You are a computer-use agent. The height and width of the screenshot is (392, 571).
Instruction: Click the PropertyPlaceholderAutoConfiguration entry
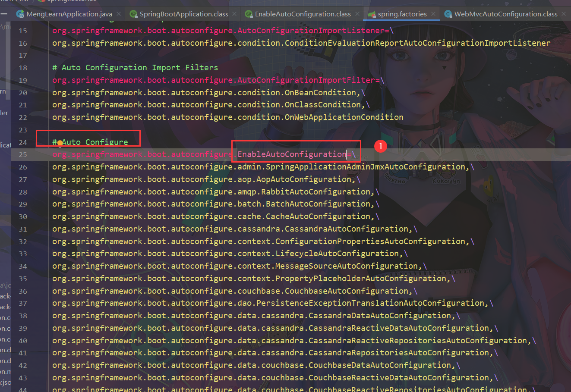(x=361, y=279)
